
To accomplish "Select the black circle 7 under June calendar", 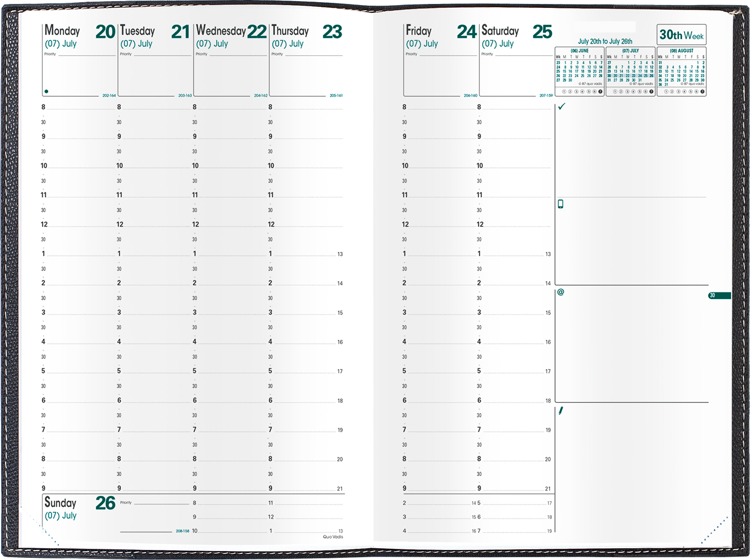I will (x=600, y=91).
